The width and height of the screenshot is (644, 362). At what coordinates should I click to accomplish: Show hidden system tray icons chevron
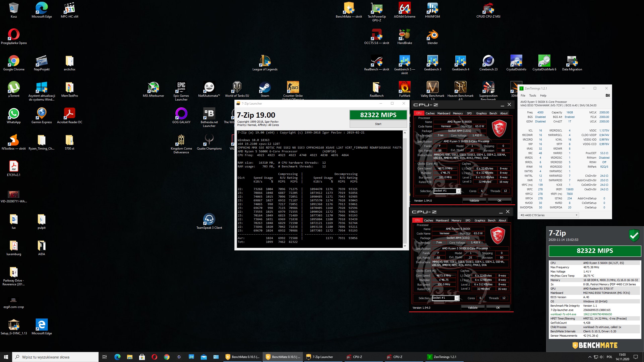click(590, 357)
